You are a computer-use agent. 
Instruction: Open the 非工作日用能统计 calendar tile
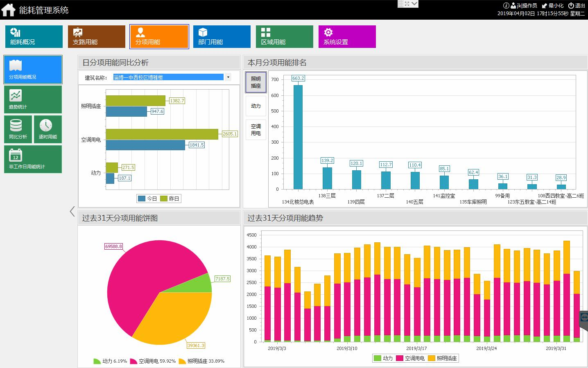[x=33, y=159]
